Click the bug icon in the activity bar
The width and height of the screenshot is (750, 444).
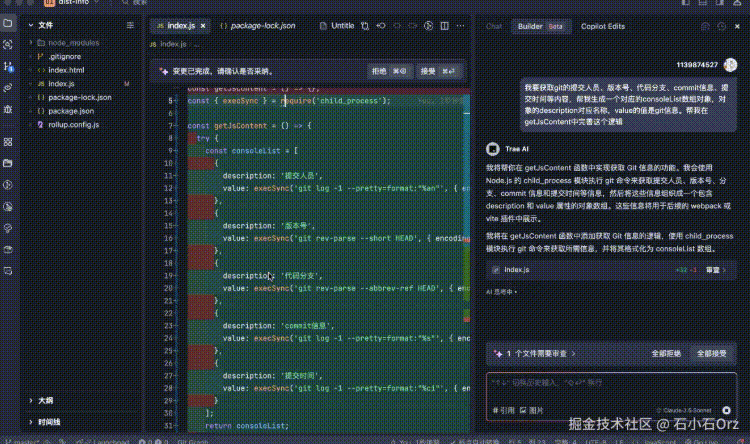(x=8, y=109)
